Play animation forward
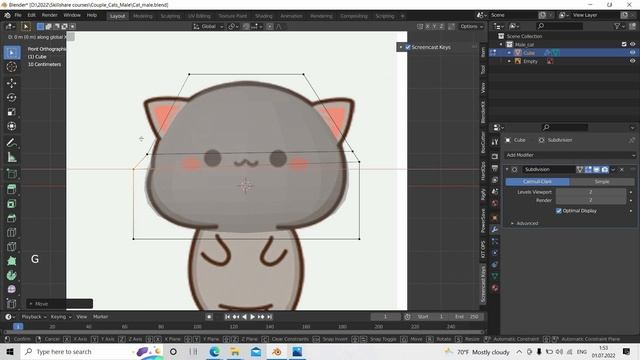Viewport: 640px width, 360px height. [x=253, y=317]
